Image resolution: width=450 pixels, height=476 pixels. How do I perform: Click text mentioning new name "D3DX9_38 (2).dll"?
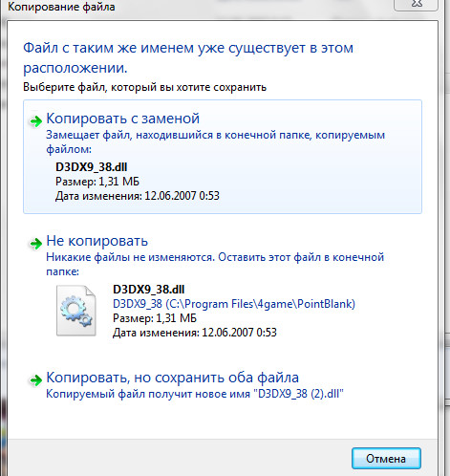195,394
